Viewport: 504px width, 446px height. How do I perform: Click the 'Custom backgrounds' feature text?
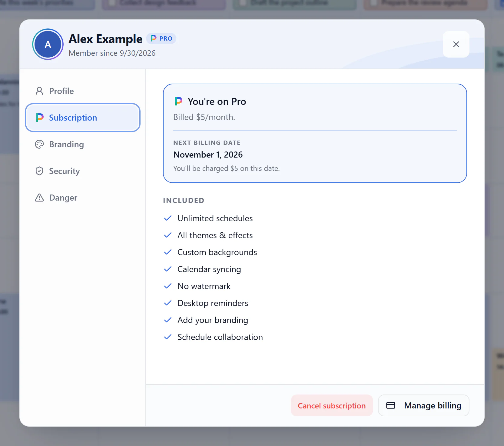pyautogui.click(x=217, y=252)
